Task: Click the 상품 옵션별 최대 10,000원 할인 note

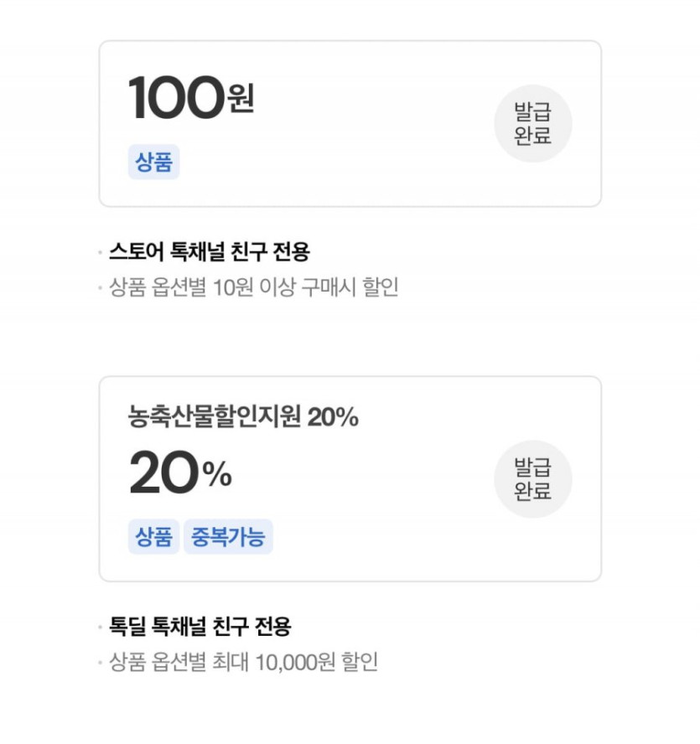Action: coord(244,663)
